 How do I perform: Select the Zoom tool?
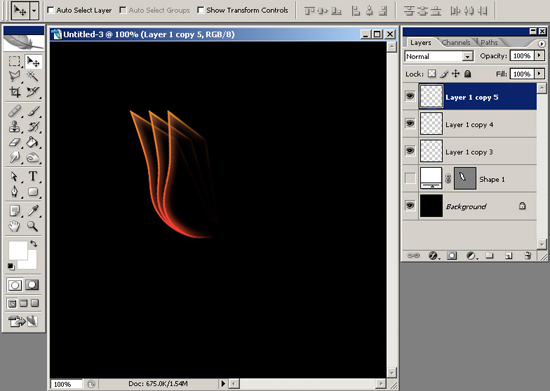click(x=33, y=226)
